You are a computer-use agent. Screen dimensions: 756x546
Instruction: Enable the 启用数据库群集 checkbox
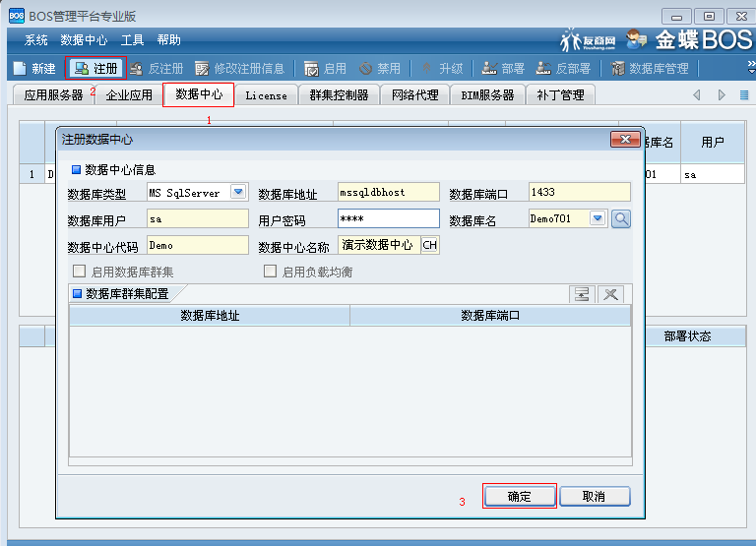(79, 272)
